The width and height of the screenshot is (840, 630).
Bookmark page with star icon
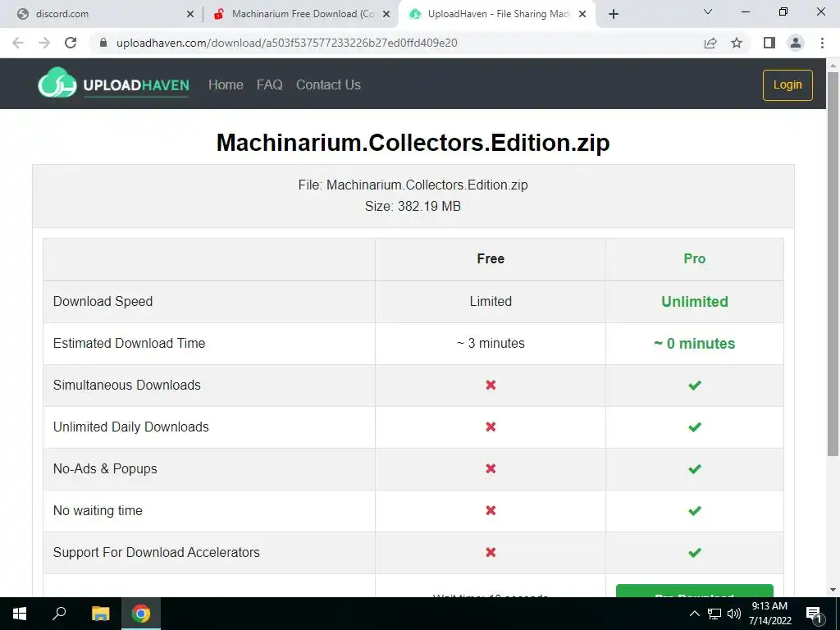pyautogui.click(x=737, y=43)
